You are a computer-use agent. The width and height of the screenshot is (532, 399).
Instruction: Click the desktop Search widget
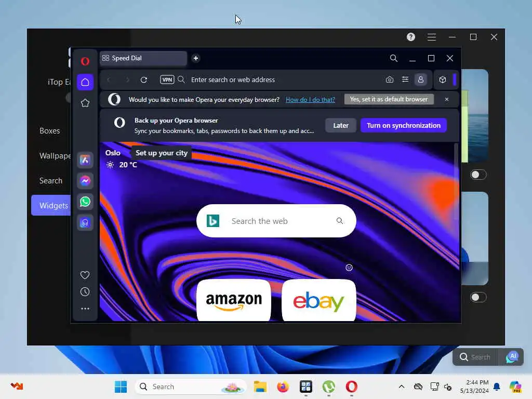coord(475,357)
